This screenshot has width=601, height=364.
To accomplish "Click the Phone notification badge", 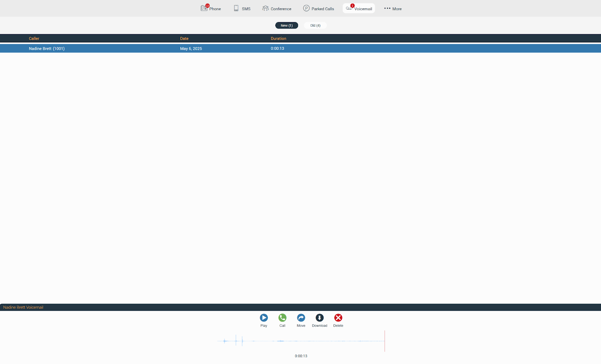I will point(207,5).
